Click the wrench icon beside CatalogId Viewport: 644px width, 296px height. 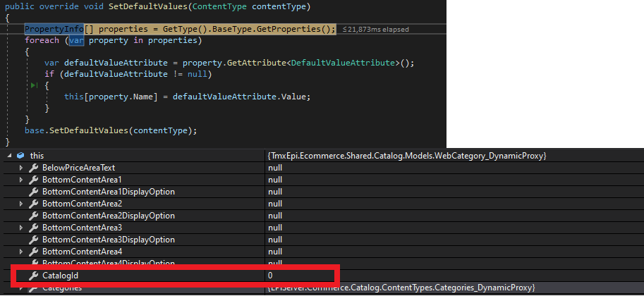[x=33, y=276]
